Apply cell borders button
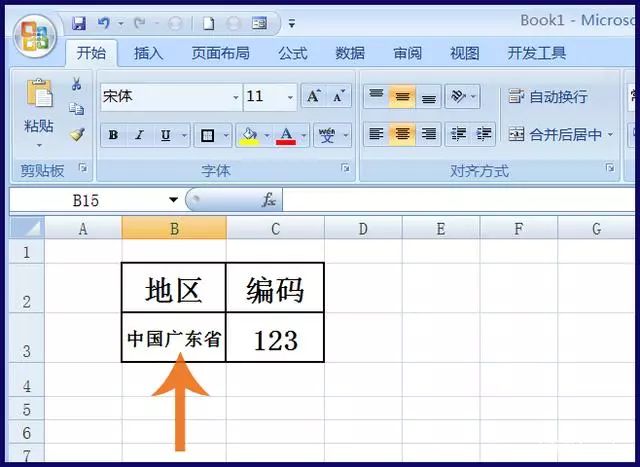640x467 pixels. click(x=207, y=136)
